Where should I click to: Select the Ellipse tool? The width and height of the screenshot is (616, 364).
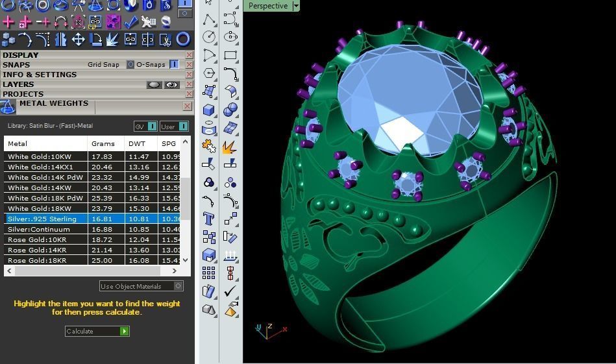[230, 37]
